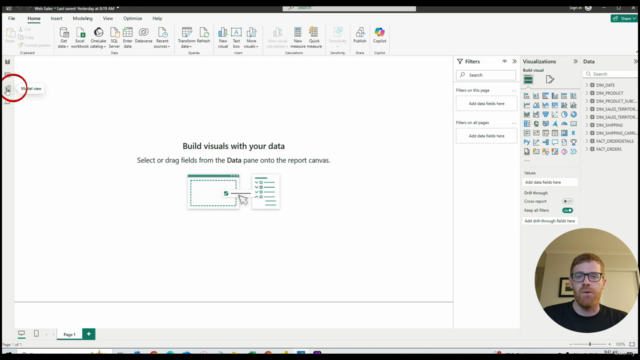Open the More visuals dropdown

(251, 38)
